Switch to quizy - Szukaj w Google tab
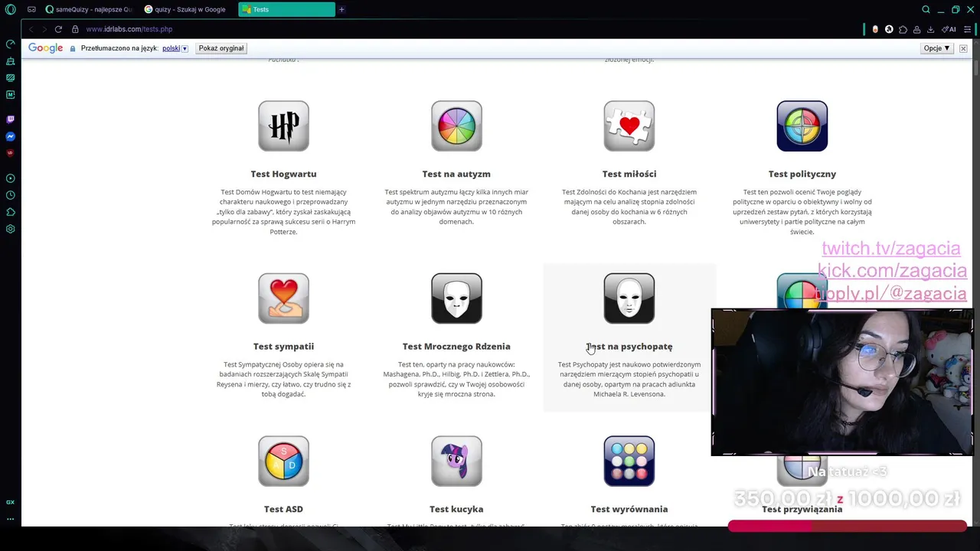The width and height of the screenshot is (980, 551). pos(188,10)
